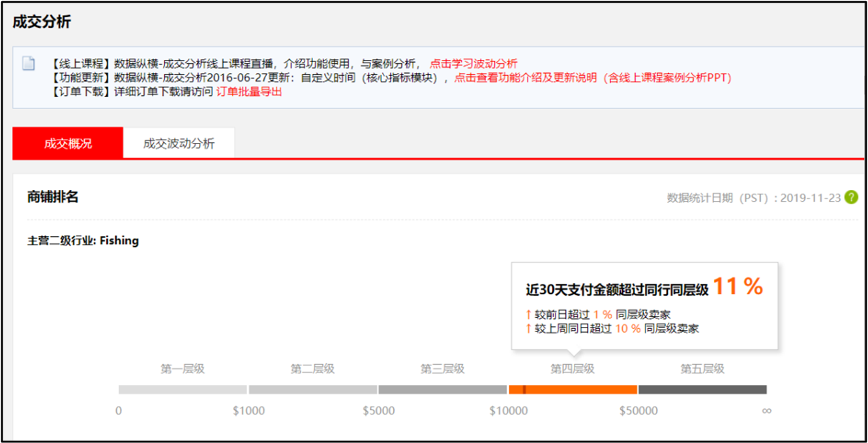Switch to the 成交概况 tab
Screen dimensions: 868x443
pyautogui.click(x=68, y=144)
